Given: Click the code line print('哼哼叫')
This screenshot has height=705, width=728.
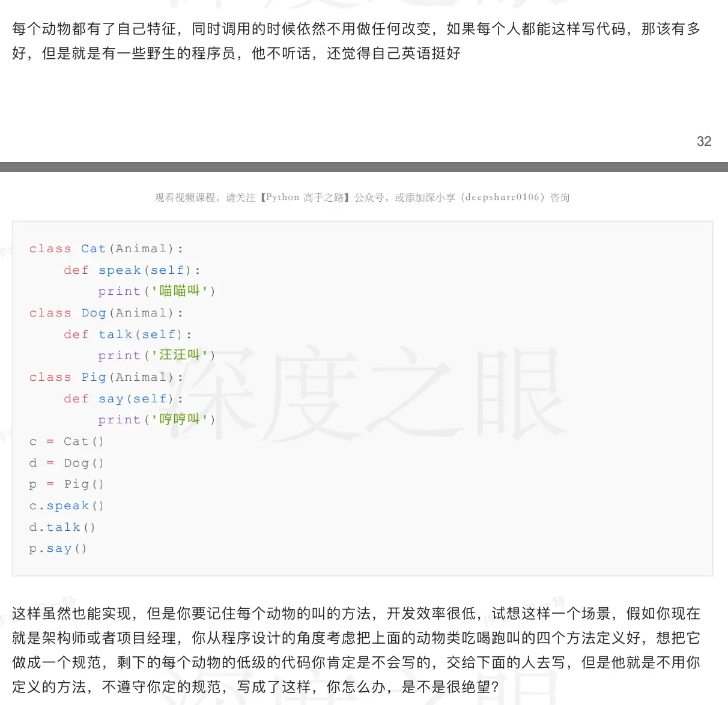Looking at the screenshot, I should (x=157, y=420).
